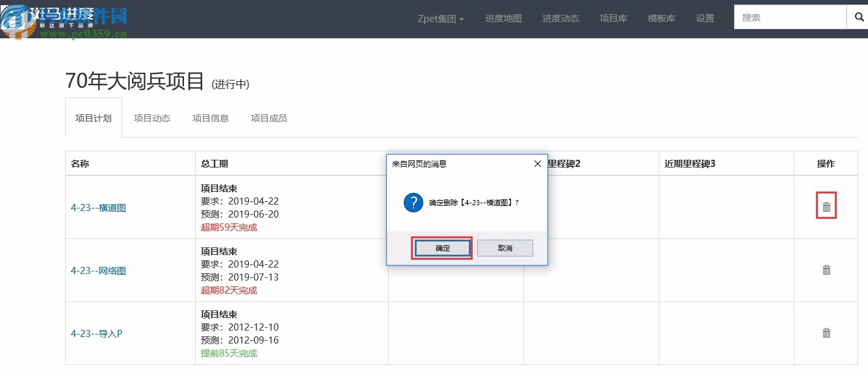Close the 来自网页的消息 dialog
Viewport: 868px width, 376px height.
537,164
